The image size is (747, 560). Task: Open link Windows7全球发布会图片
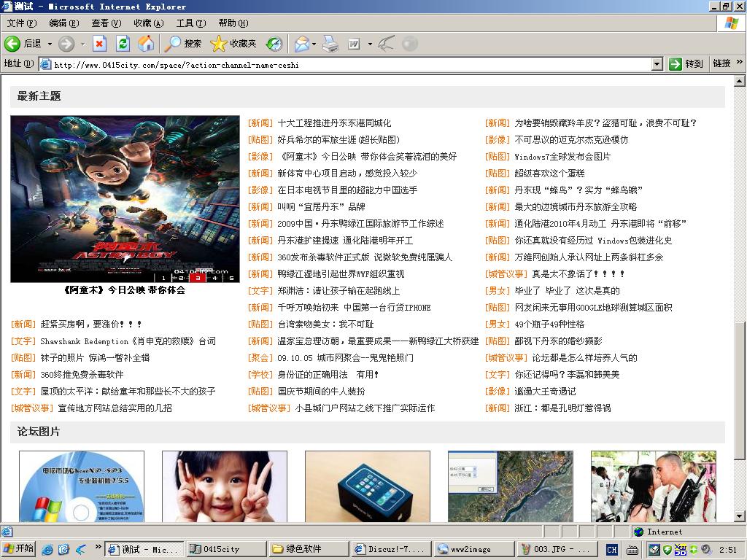pyautogui.click(x=562, y=157)
